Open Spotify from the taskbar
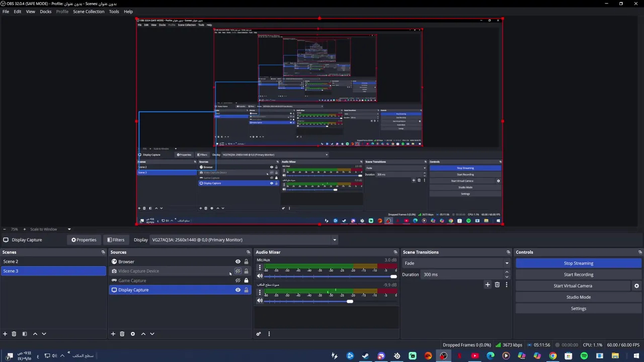This screenshot has height=362, width=644. coord(584,356)
